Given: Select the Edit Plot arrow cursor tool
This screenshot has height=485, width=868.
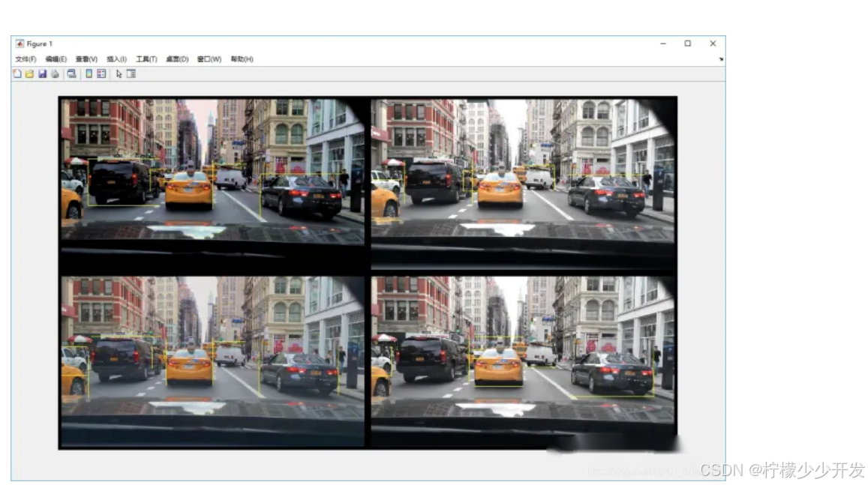Looking at the screenshot, I should tap(119, 73).
